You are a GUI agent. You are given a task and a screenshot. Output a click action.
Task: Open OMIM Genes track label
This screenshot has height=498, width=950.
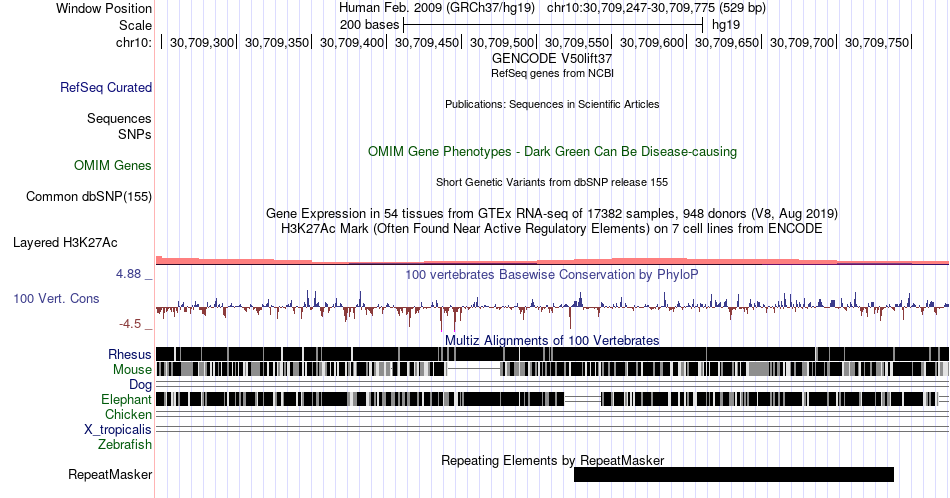tap(113, 165)
